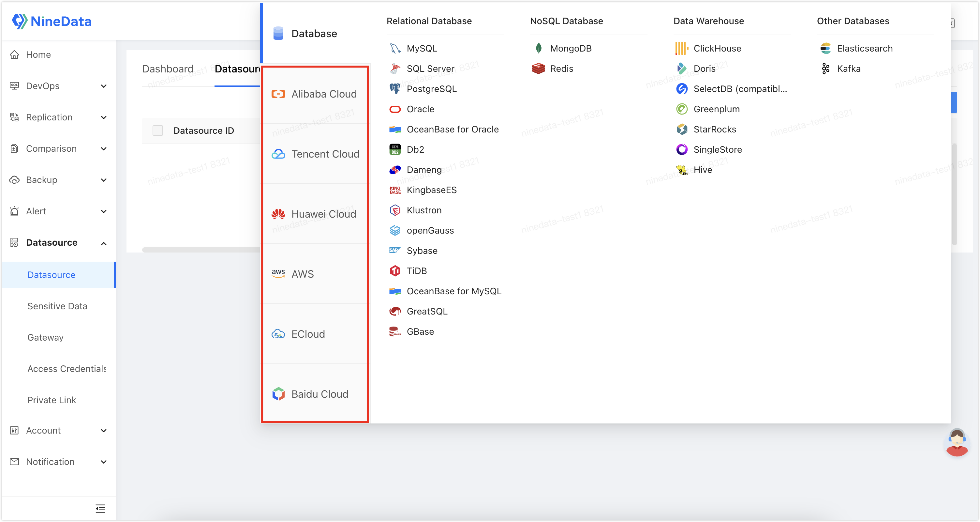Open the Access Credentials page
Image resolution: width=980 pixels, height=522 pixels.
pyautogui.click(x=67, y=369)
